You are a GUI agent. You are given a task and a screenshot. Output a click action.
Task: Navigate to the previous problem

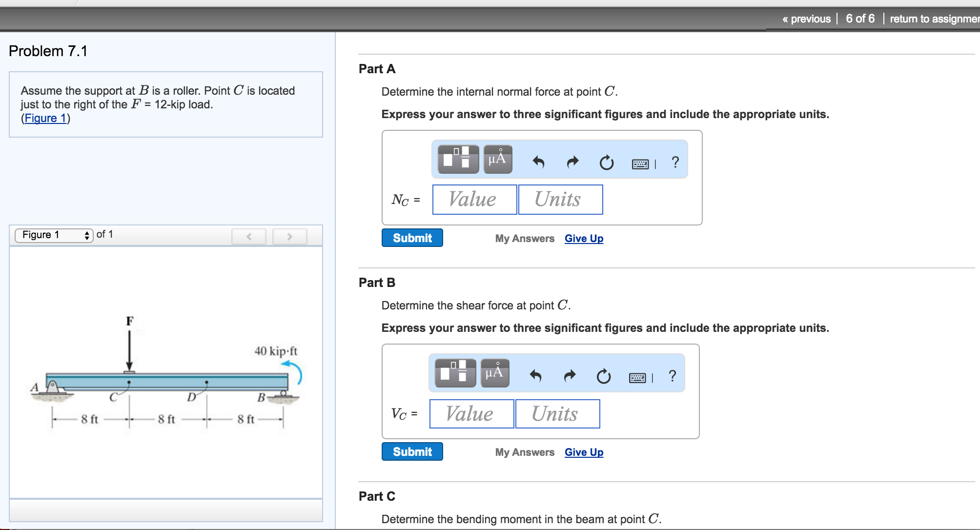[806, 19]
